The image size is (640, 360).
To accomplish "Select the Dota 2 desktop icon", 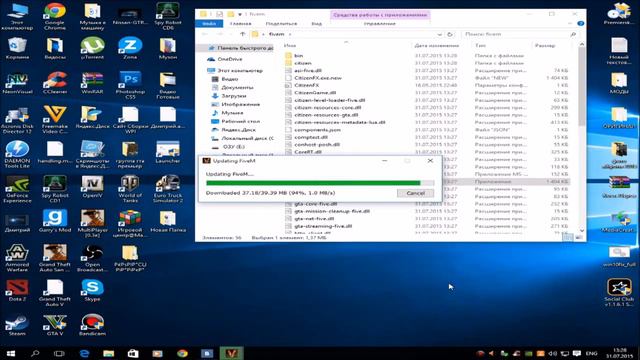I will [17, 290].
